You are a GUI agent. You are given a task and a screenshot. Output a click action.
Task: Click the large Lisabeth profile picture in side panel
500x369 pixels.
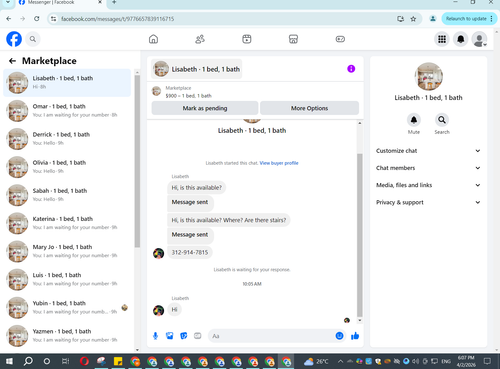click(429, 76)
